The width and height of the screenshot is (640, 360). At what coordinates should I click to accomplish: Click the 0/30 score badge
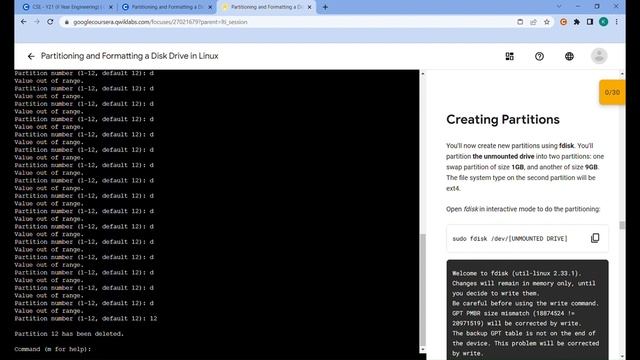612,93
